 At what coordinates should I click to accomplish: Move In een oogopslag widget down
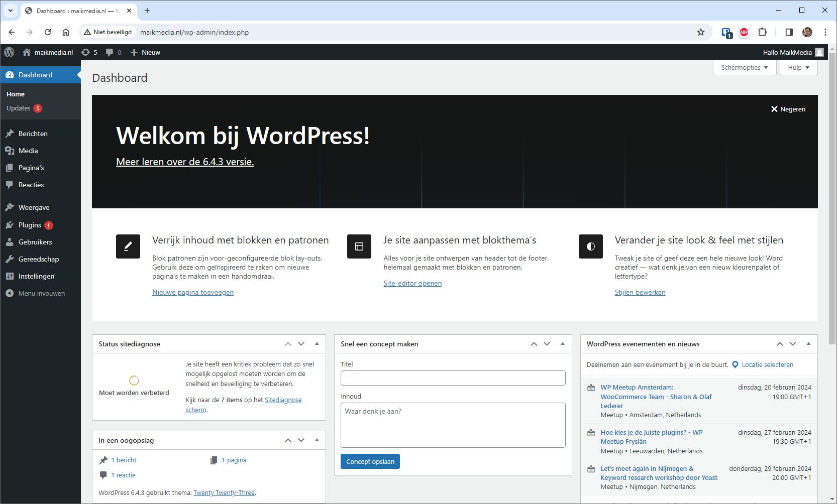[x=301, y=440]
